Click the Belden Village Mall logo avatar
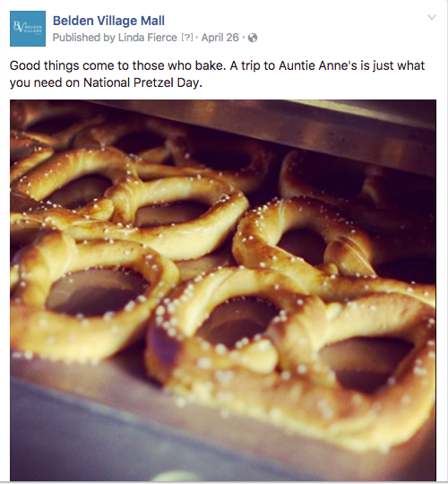The image size is (448, 484). point(28,29)
